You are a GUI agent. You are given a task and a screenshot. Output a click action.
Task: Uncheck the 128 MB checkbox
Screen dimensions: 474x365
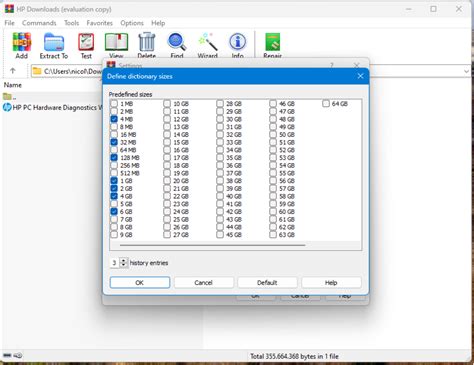[x=114, y=157]
